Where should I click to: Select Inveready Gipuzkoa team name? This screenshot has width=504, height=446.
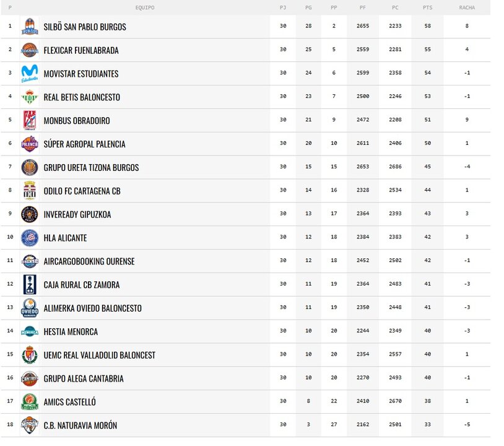point(77,214)
